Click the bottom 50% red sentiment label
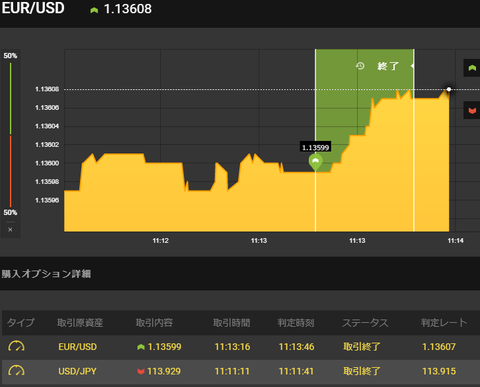The height and width of the screenshot is (387, 480). point(10,212)
